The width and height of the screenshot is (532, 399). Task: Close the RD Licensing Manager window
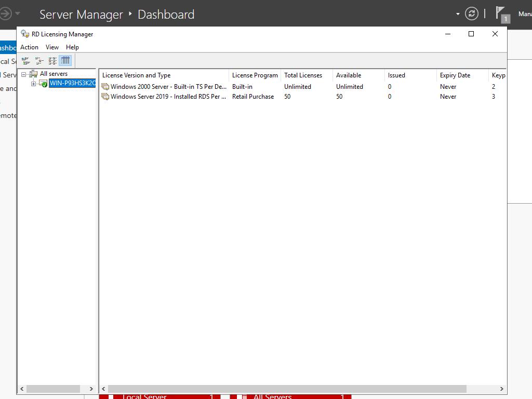(x=495, y=34)
